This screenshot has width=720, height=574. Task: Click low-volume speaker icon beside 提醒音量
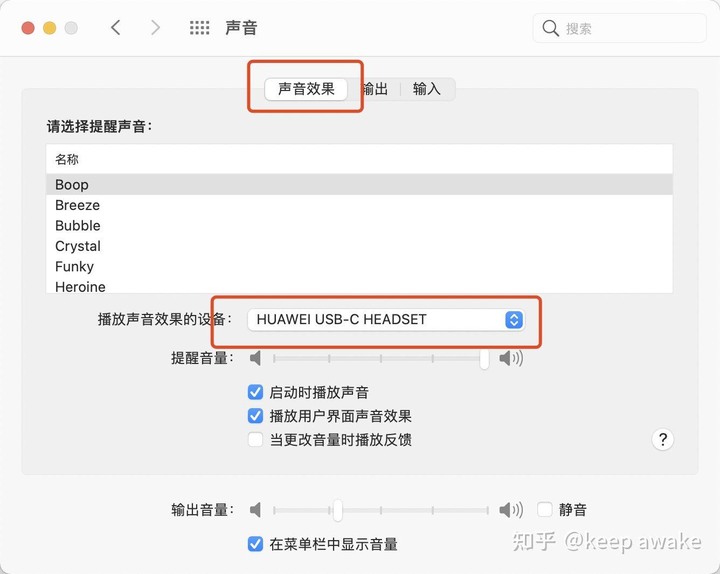(255, 358)
